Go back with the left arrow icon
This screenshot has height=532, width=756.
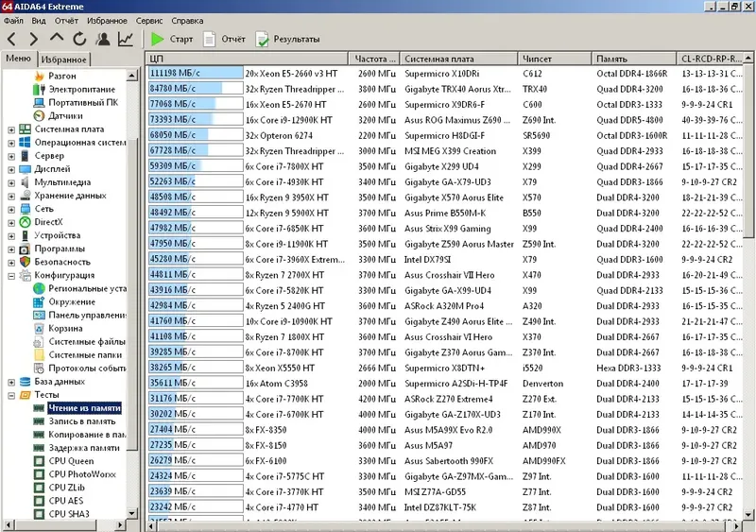click(x=12, y=39)
